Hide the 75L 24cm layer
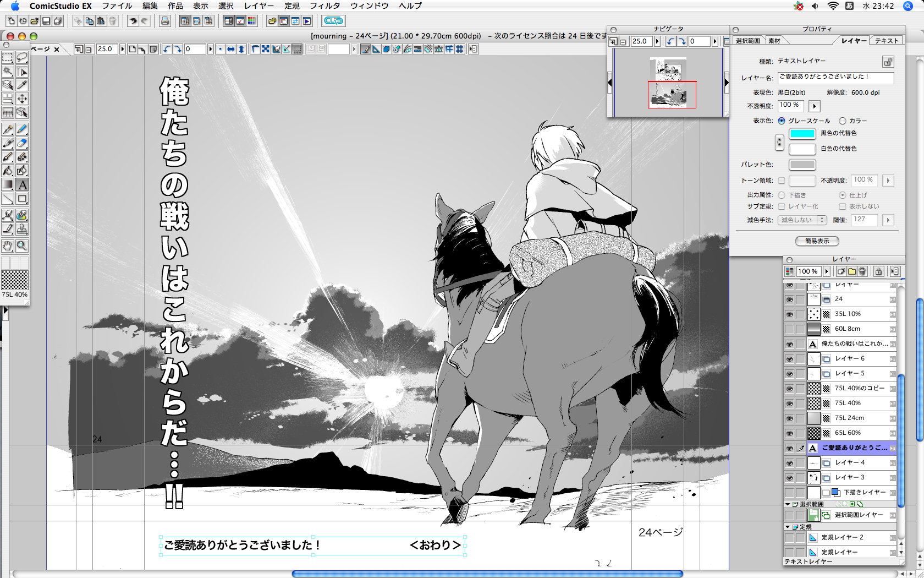This screenshot has height=578, width=924. (790, 418)
